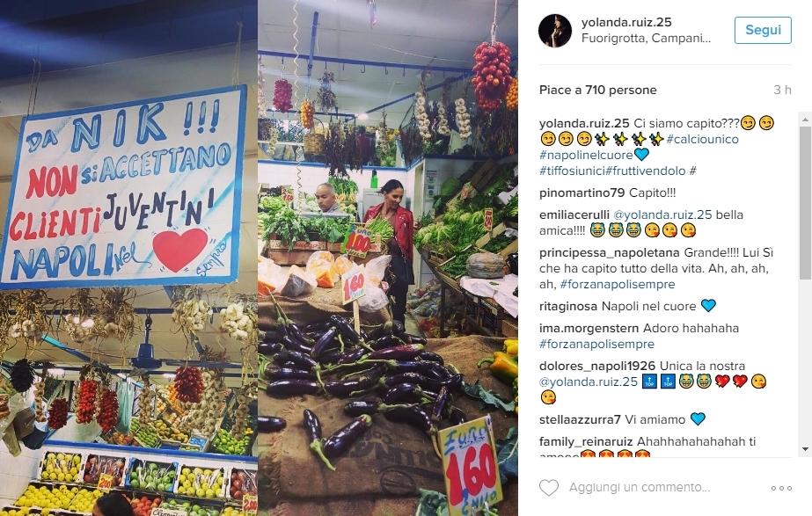Focus the Aggiungi un commento field
The height and width of the screenshot is (516, 812).
tap(640, 488)
